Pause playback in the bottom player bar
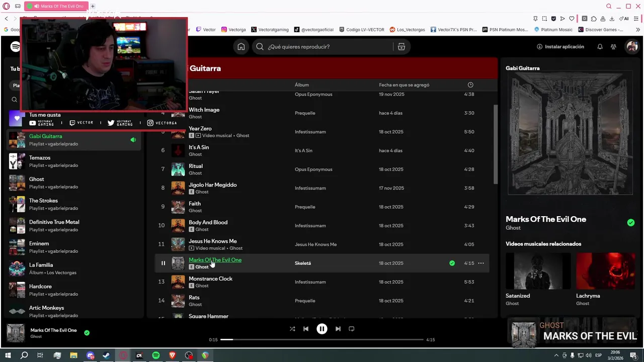 [x=322, y=329]
